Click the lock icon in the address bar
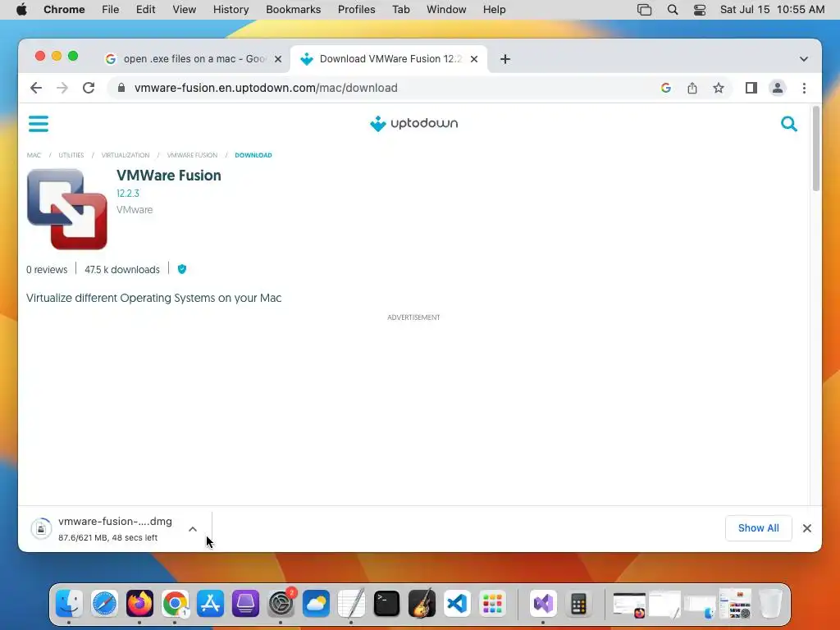Screen dimensions: 840x630 click(121, 88)
